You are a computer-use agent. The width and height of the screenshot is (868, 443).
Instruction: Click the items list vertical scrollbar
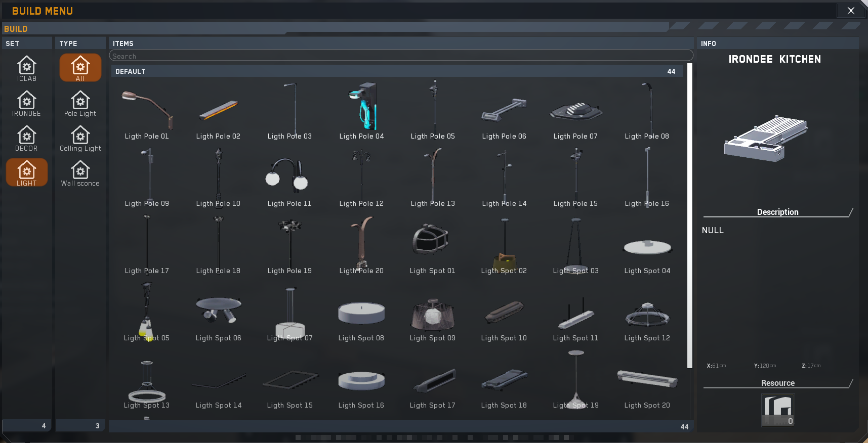point(689,215)
